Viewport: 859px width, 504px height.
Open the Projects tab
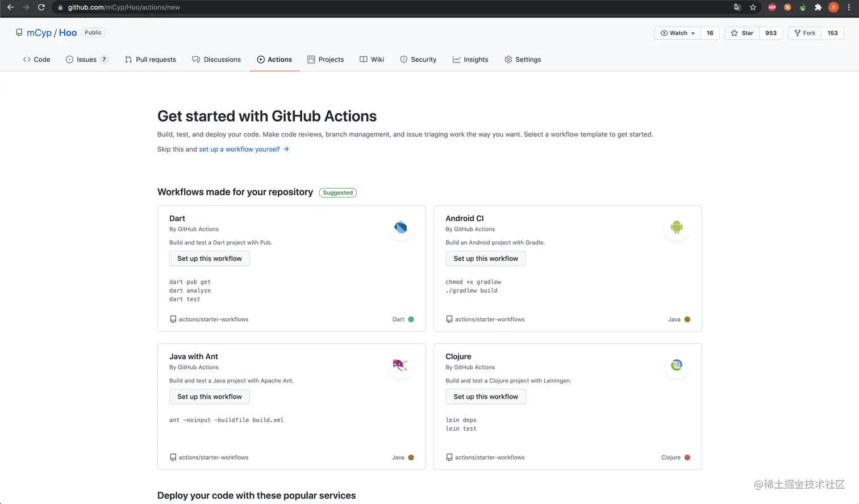326,60
